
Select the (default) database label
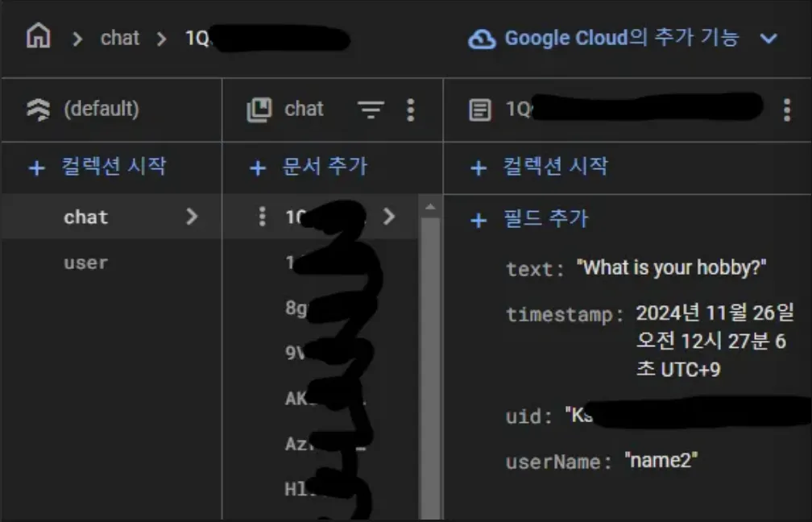click(101, 109)
